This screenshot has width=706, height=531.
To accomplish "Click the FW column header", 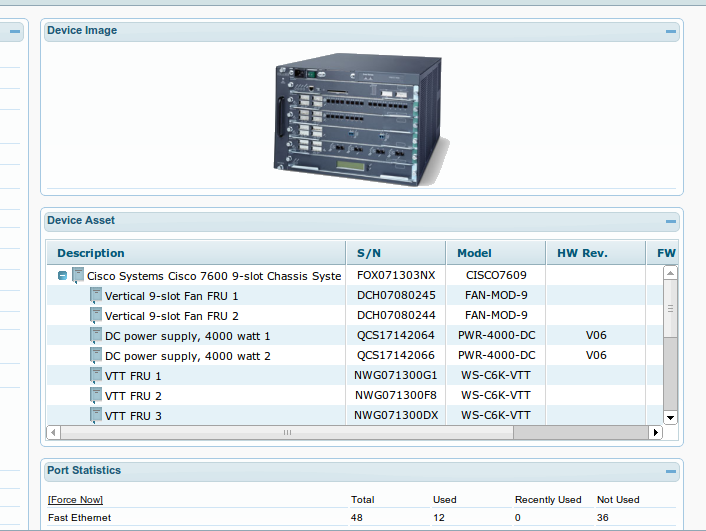I will pos(662,253).
